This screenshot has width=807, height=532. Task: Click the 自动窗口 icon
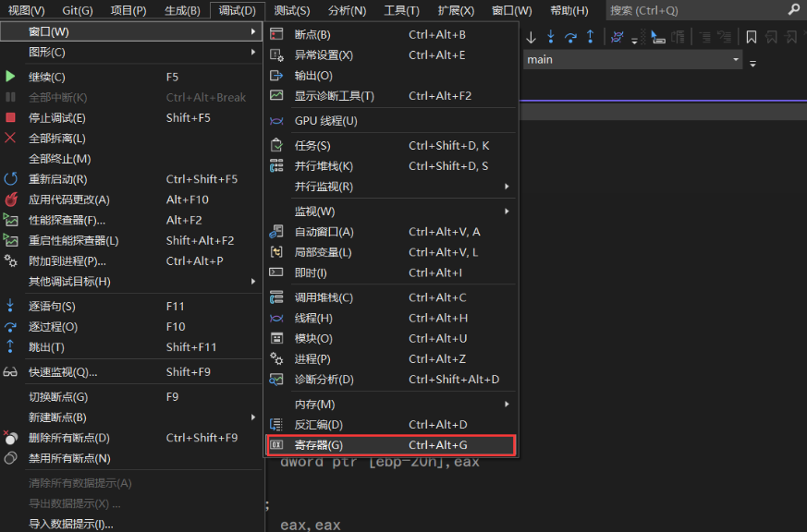(x=276, y=232)
